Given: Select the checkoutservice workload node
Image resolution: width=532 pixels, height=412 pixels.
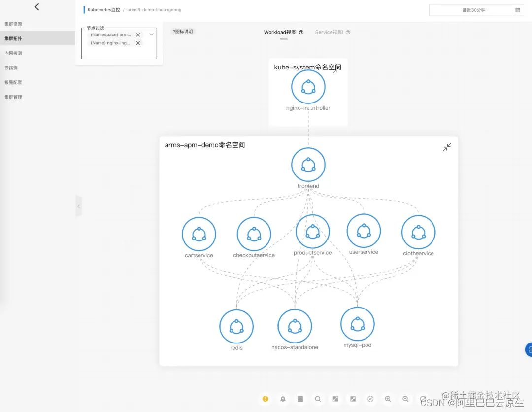Looking at the screenshot, I should [x=254, y=234].
